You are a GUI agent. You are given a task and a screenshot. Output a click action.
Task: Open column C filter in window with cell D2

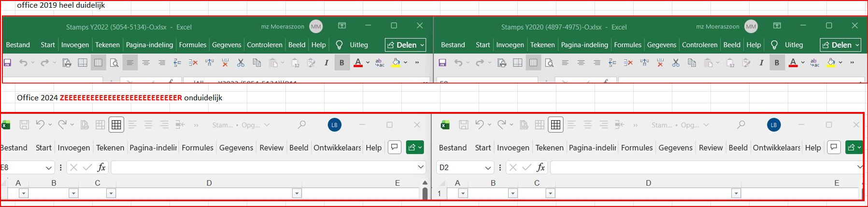[x=550, y=193]
